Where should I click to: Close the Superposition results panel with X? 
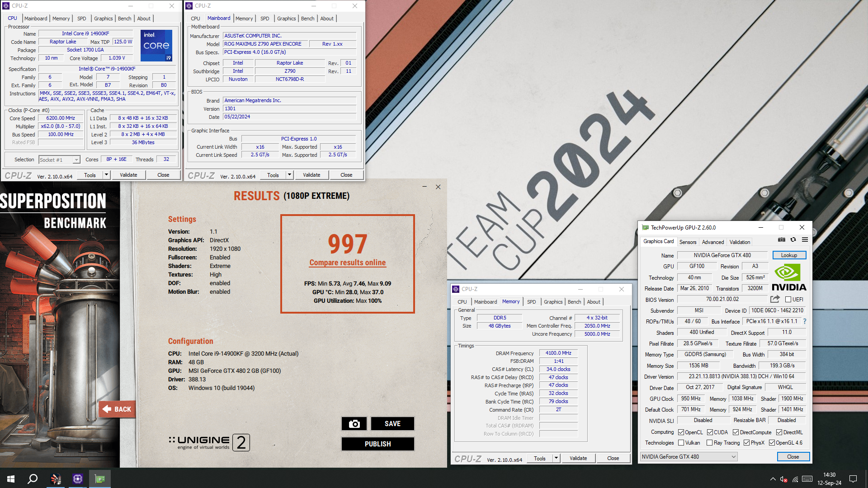(x=438, y=187)
